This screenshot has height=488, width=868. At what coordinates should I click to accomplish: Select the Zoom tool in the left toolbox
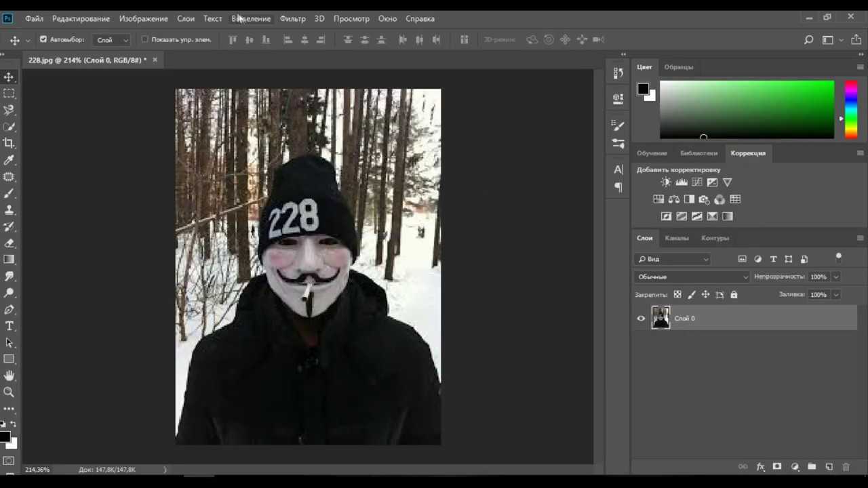(x=9, y=392)
